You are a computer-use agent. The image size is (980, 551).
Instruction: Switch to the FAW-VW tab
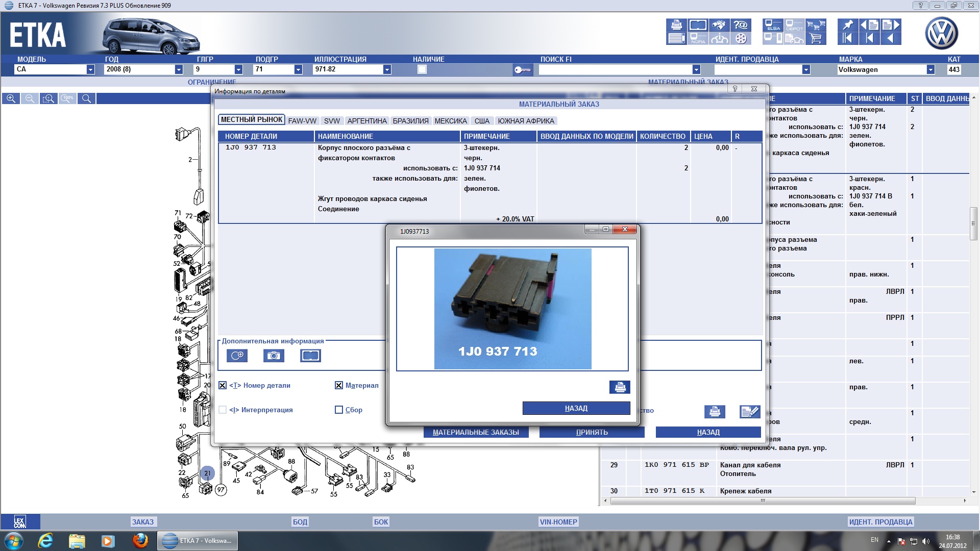[x=302, y=121]
